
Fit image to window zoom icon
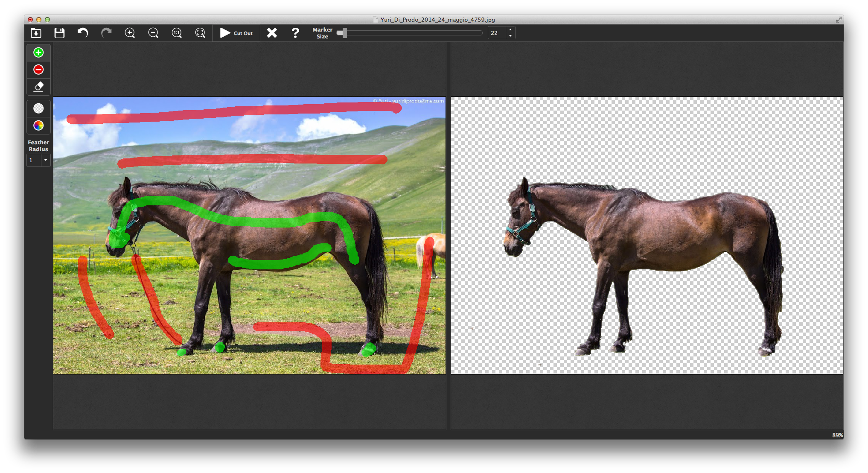tap(200, 33)
